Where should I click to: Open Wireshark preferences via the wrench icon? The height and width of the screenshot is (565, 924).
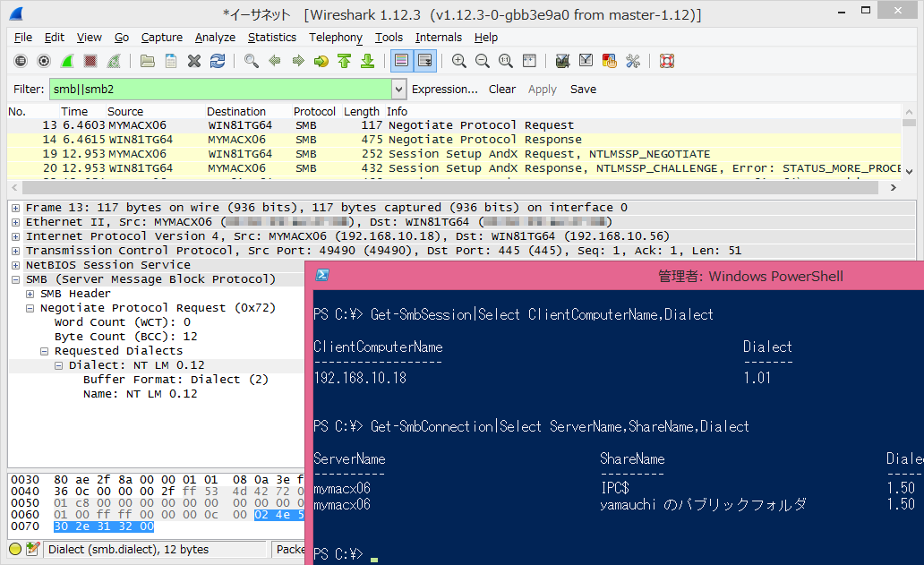coord(634,60)
